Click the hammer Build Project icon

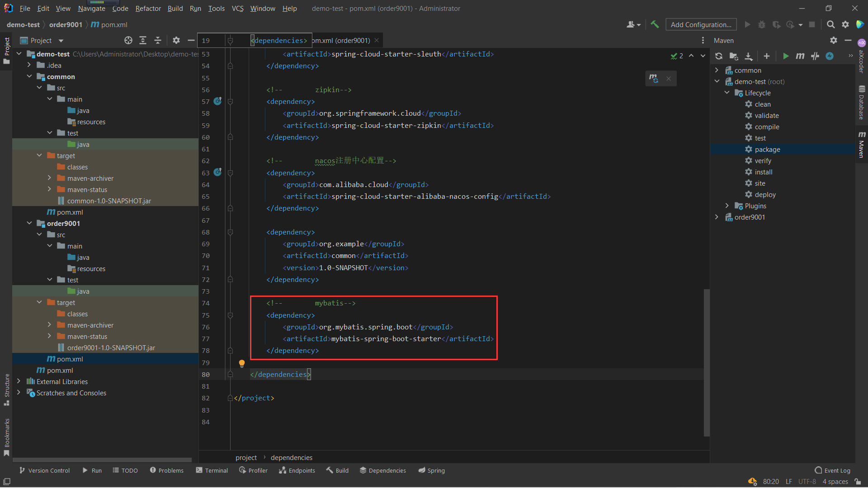(655, 24)
